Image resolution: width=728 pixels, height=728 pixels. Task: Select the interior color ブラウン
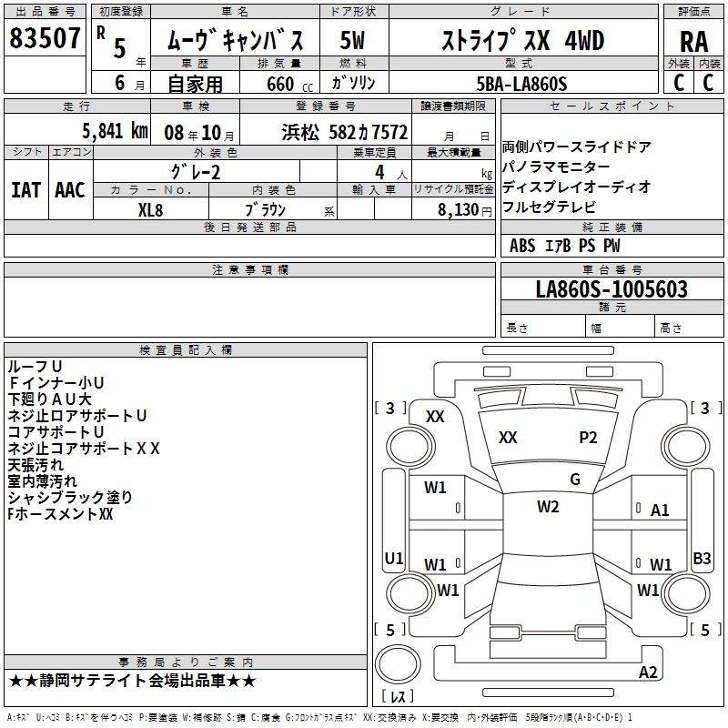265,210
